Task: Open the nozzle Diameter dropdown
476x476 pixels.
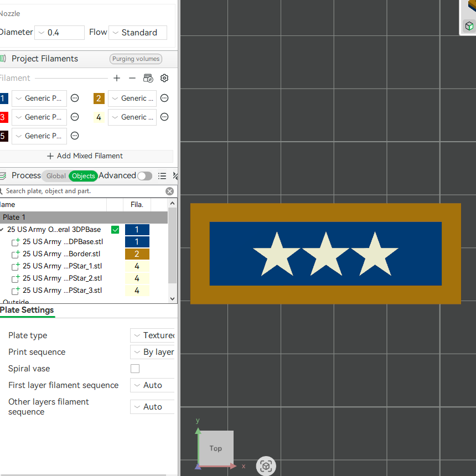Action: point(60,33)
